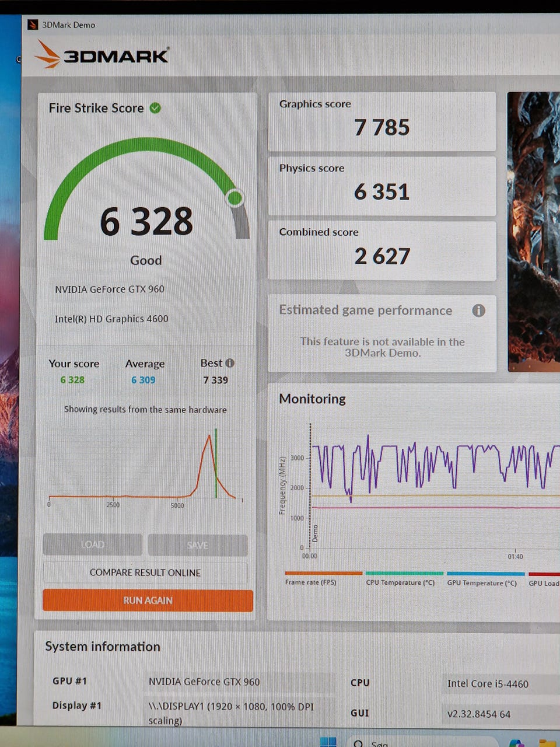The height and width of the screenshot is (747, 560).
Task: Click Intel(R) HD Graphics 4600 text
Action: click(111, 319)
